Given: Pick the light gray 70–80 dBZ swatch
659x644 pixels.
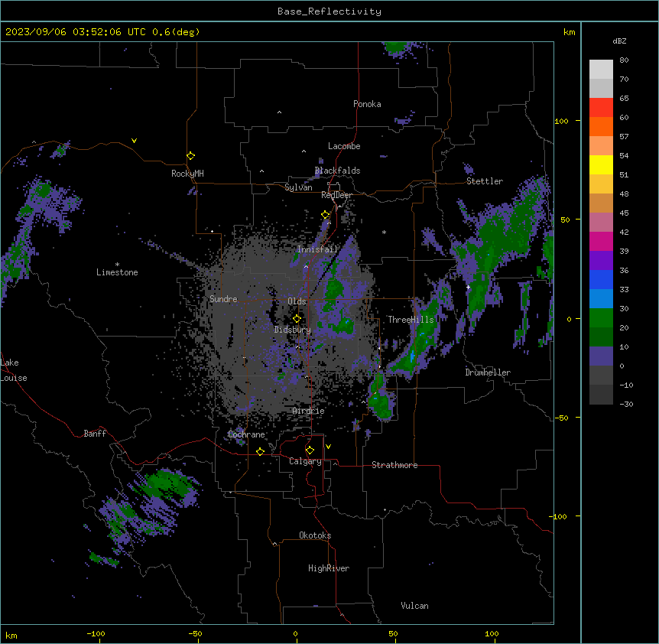Looking at the screenshot, I should [x=601, y=70].
